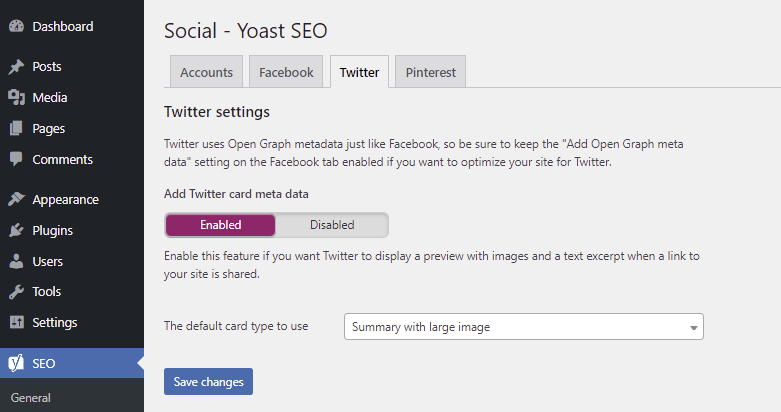Open the Settings menu item in sidebar

[55, 323]
